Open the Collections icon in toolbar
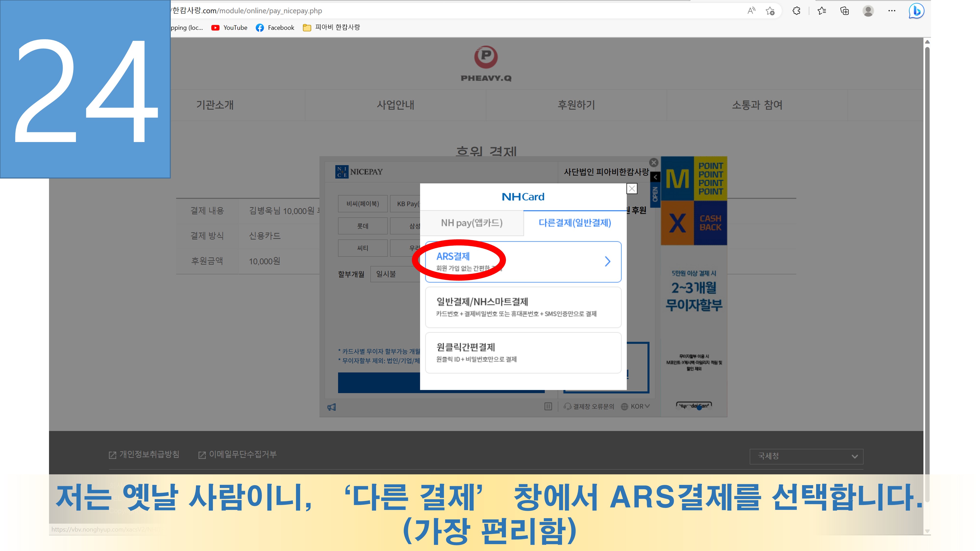Viewport: 980px width, 551px height. pos(845,11)
